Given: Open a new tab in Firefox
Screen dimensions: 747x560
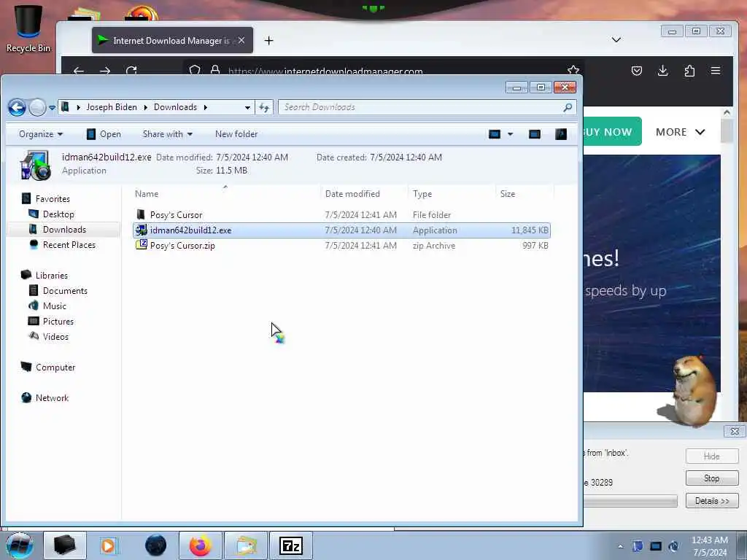Looking at the screenshot, I should coord(268,41).
